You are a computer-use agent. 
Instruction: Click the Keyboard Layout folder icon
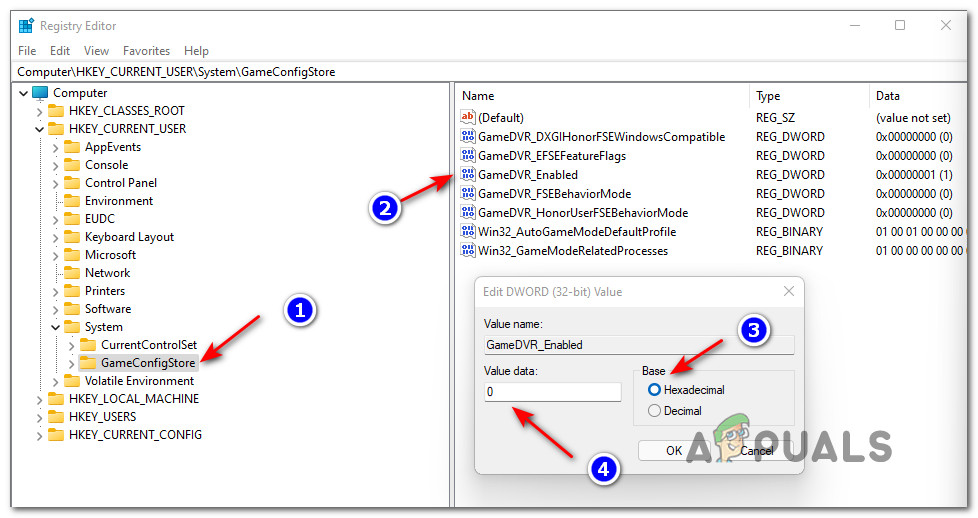72,237
